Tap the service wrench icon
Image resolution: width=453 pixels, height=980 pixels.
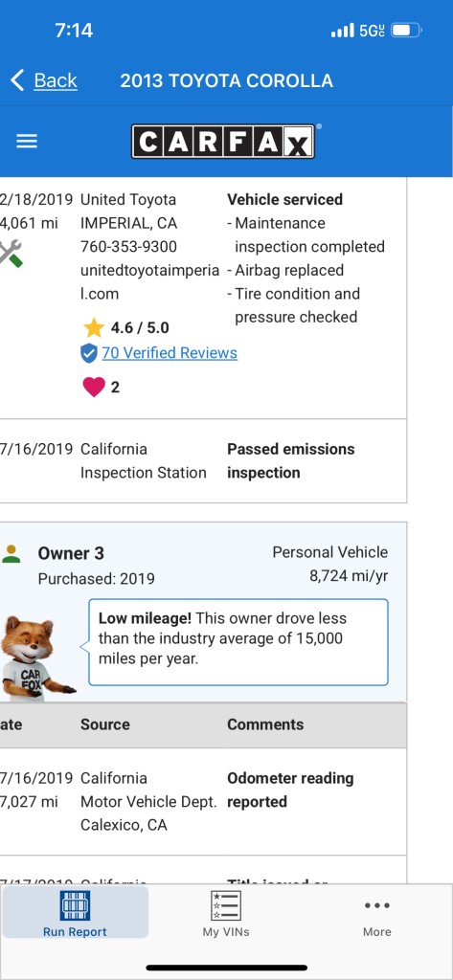pyautogui.click(x=10, y=254)
